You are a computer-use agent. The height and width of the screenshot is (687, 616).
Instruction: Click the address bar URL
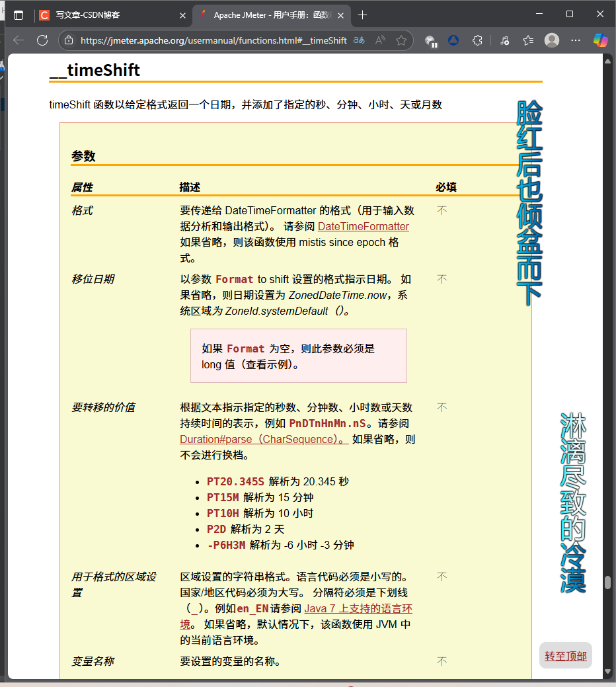tap(213, 40)
